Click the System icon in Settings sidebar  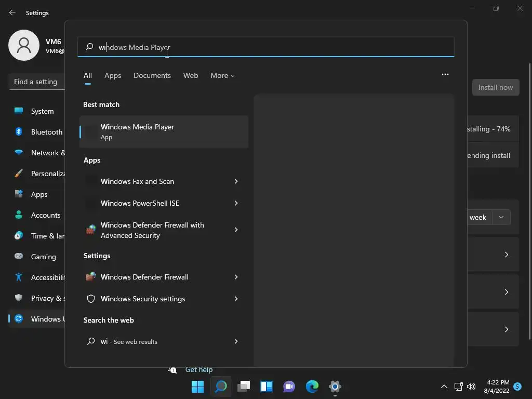[x=19, y=111]
